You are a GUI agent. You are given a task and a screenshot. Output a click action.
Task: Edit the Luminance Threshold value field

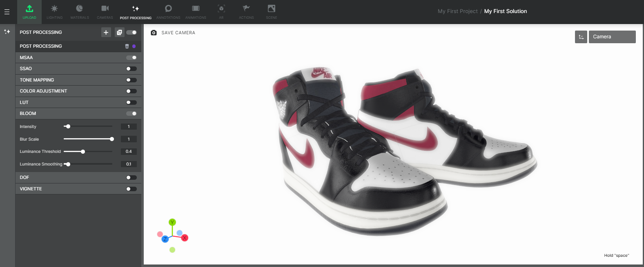pyautogui.click(x=129, y=152)
